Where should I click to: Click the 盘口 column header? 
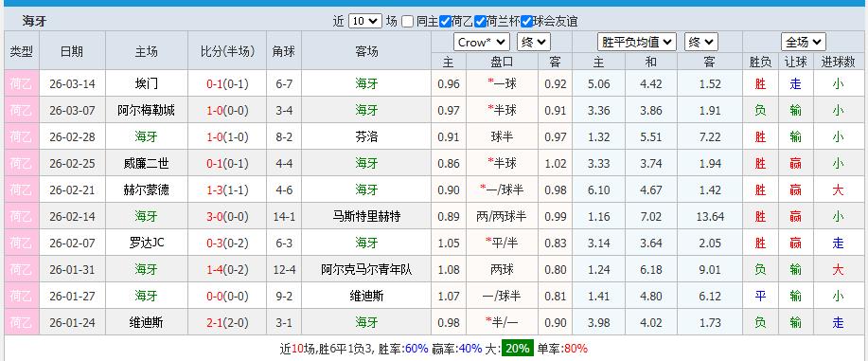point(502,63)
